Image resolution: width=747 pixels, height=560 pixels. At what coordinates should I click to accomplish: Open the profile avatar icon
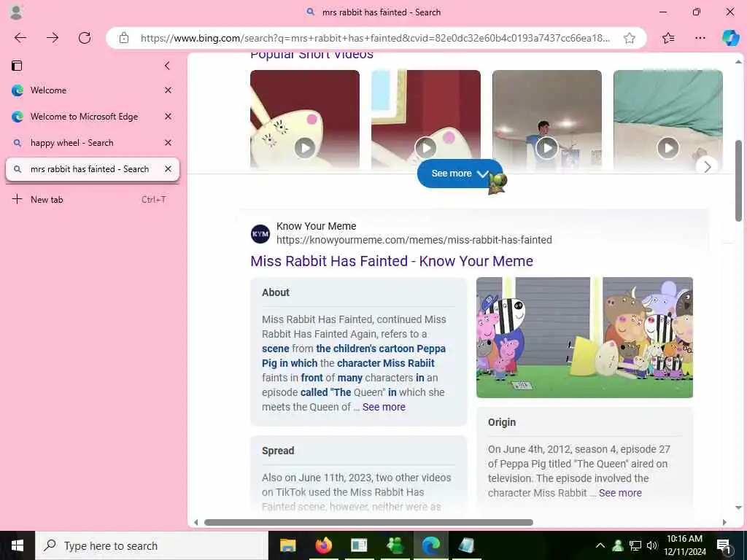click(16, 12)
